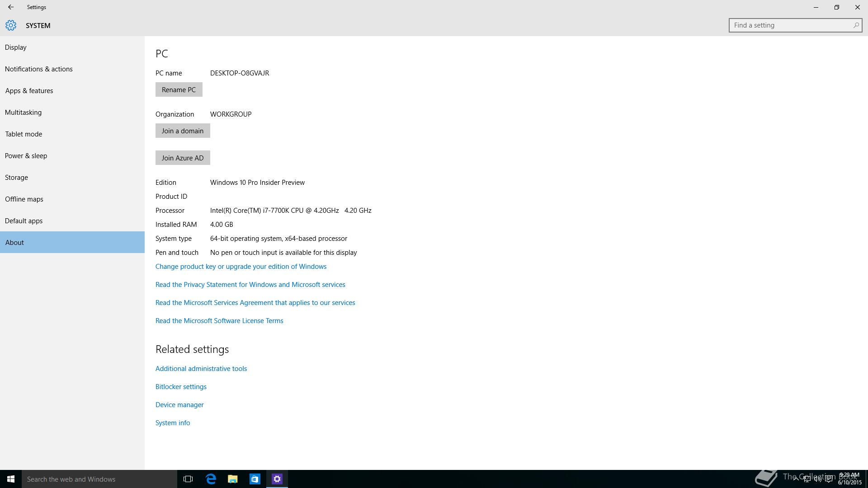Click the search magnifier icon
The height and width of the screenshot is (488, 868).
856,25
